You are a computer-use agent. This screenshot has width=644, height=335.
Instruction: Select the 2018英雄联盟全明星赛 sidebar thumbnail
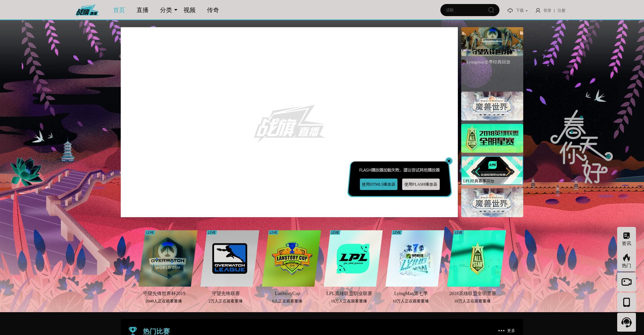pyautogui.click(x=492, y=138)
